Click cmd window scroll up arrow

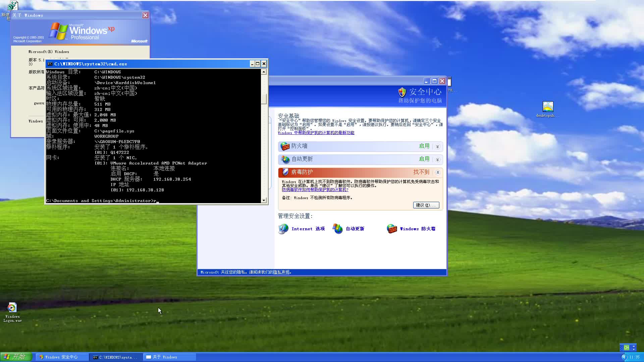click(264, 72)
